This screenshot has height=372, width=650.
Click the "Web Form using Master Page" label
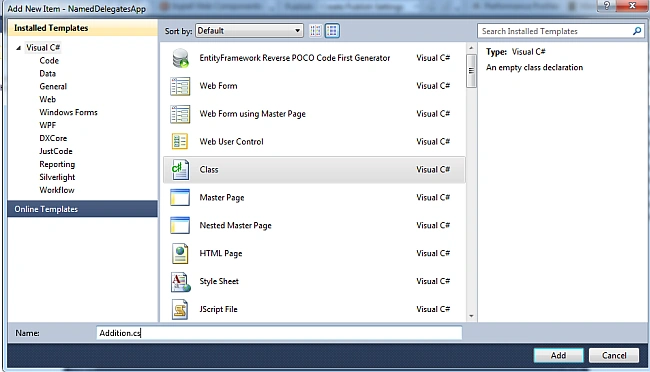tap(252, 114)
